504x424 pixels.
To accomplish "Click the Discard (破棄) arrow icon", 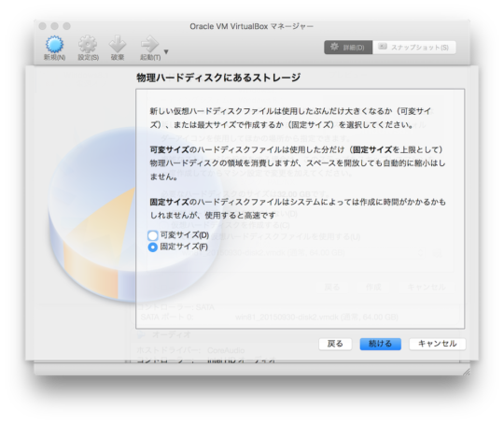I will tap(118, 45).
